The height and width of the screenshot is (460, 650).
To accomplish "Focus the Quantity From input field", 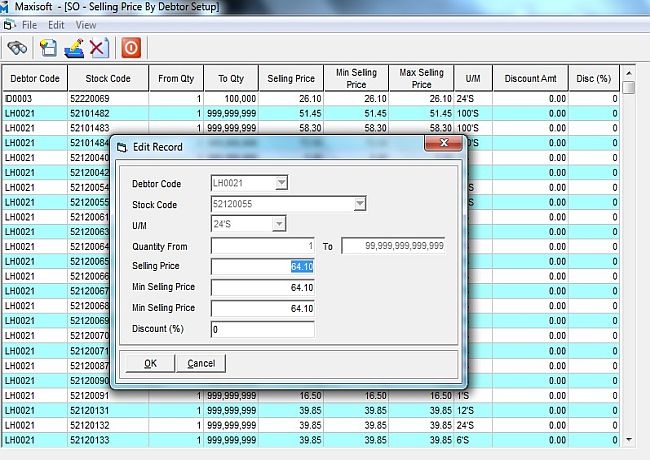I will (x=262, y=246).
